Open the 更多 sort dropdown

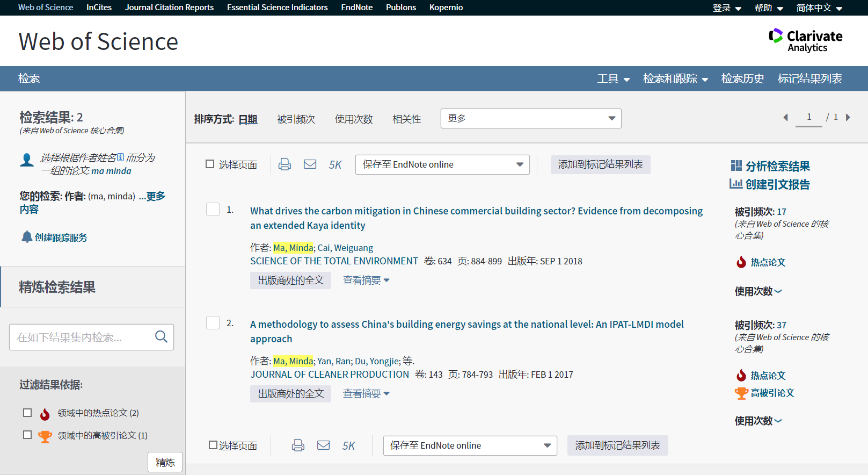tap(531, 118)
